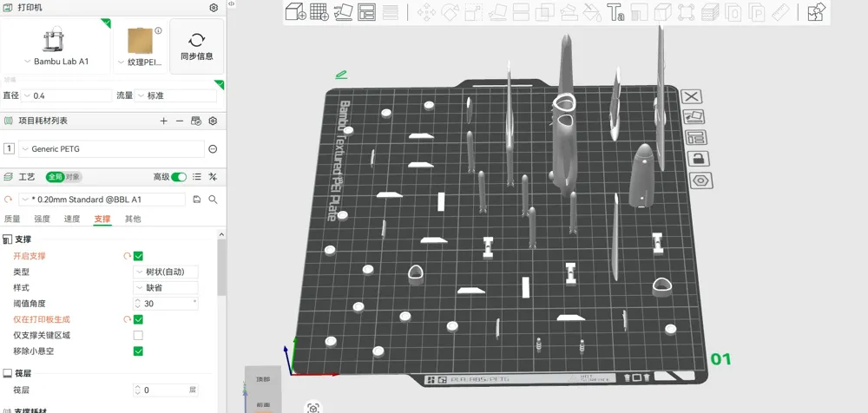Screen dimensions: 868x413
Task: Click the edit filament circle icon
Action: pos(213,149)
